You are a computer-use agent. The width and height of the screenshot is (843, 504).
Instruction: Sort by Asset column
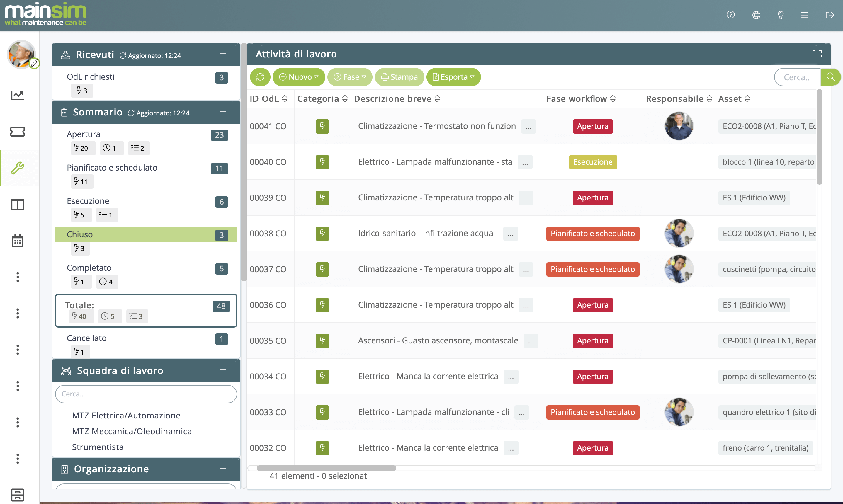[x=747, y=99]
